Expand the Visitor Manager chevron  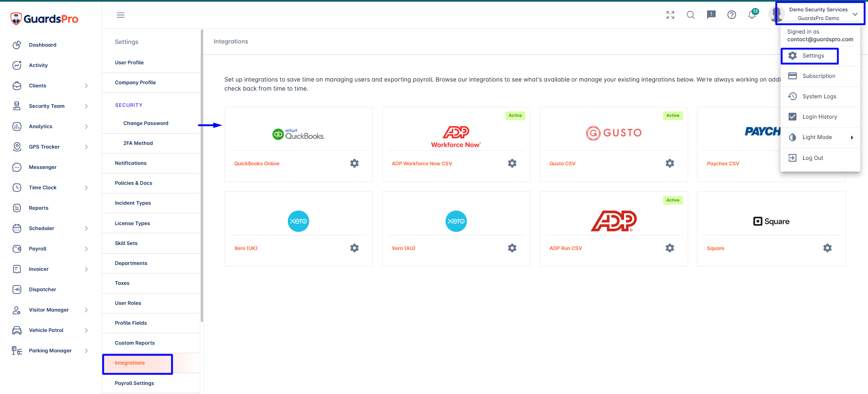tap(86, 310)
